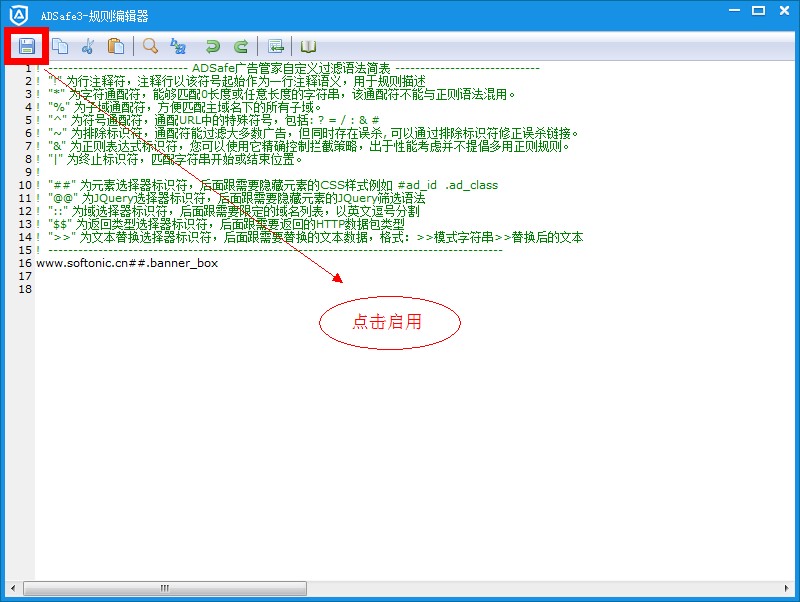Image resolution: width=800 pixels, height=602 pixels.
Task: Click the comment line starting with "^"
Action: click(x=208, y=120)
